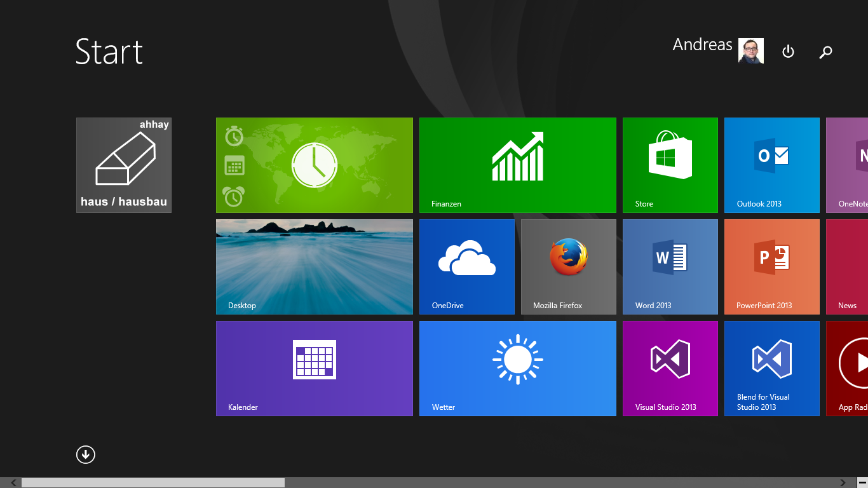This screenshot has width=868, height=488.
Task: Open the Kalender tile
Action: click(315, 369)
